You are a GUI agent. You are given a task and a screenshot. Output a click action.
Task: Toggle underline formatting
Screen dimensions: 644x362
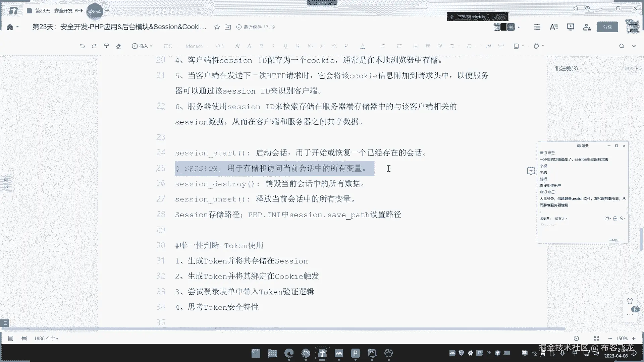click(285, 46)
